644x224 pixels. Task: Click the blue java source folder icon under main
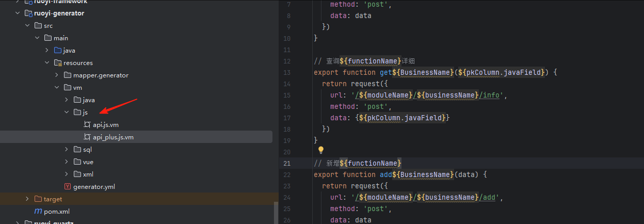pos(58,51)
